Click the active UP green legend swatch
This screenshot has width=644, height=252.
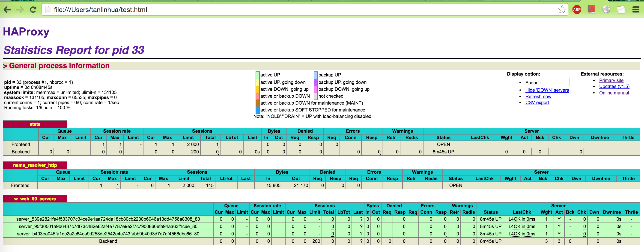coord(257,75)
